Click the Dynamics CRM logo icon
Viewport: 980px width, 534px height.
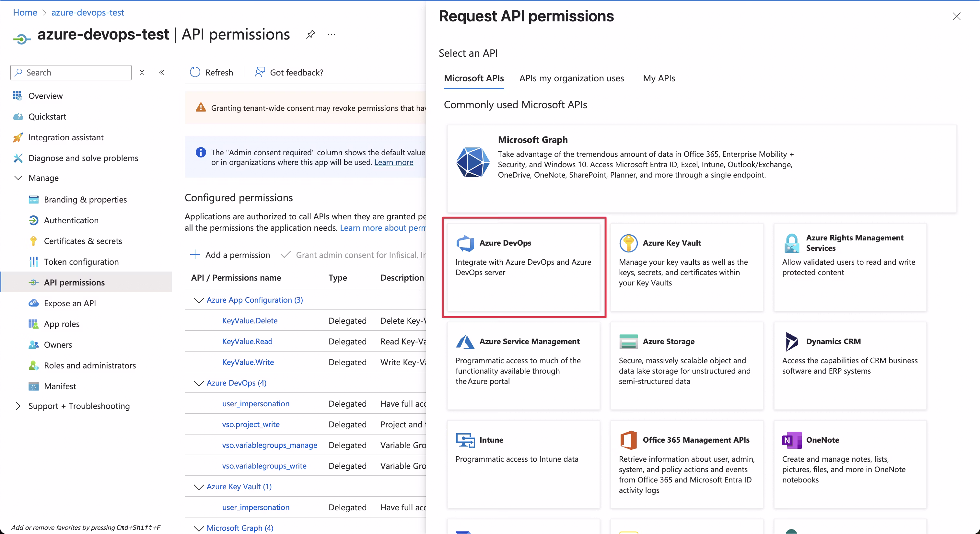[792, 342]
